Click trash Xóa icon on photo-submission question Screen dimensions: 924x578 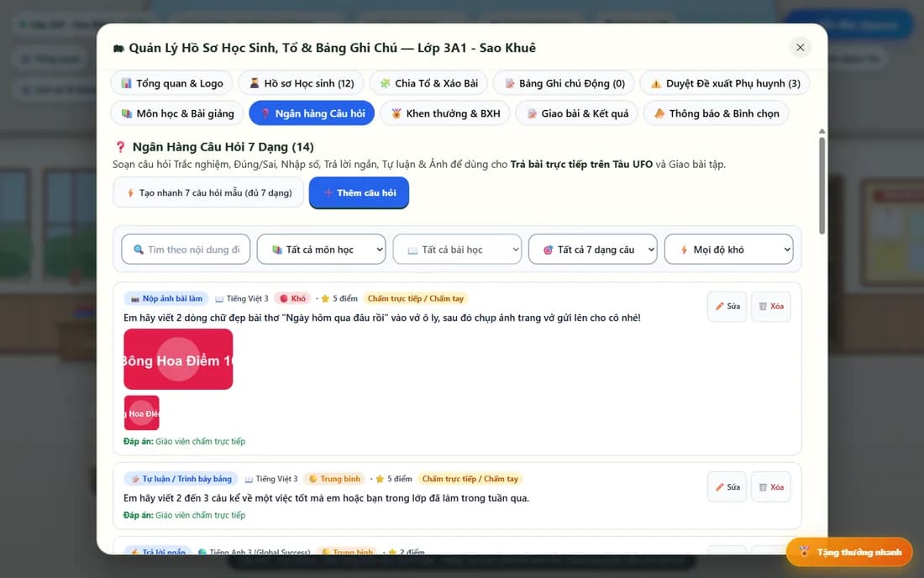[x=763, y=307]
